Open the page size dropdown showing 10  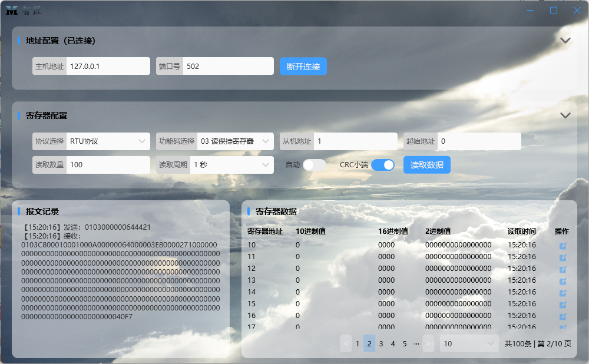point(469,343)
